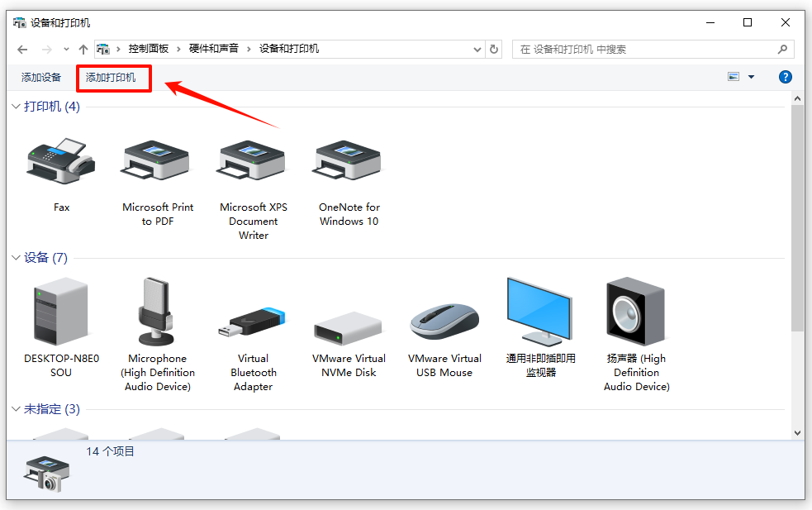Select OneNote for Windows 10 printer
Viewport: 812px width, 510px height.
pyautogui.click(x=349, y=162)
